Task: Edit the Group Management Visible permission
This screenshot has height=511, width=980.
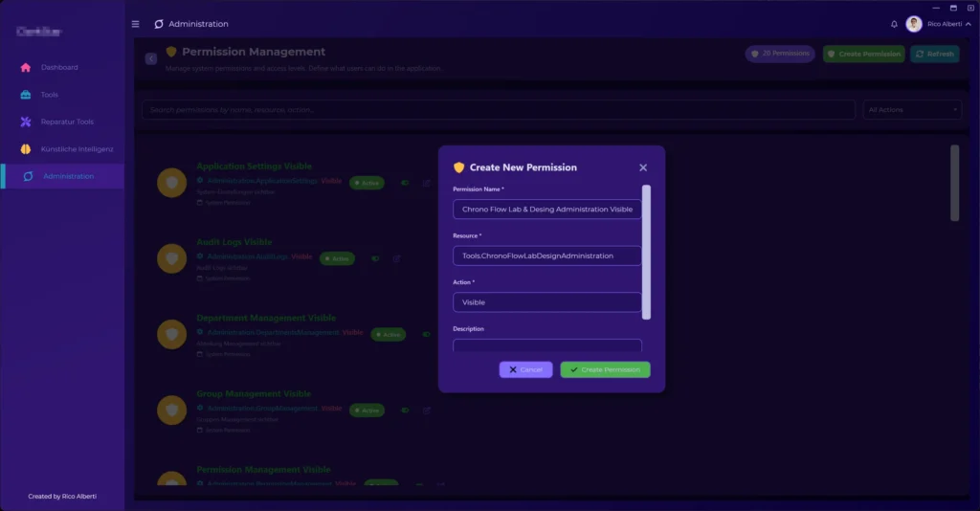Action: pos(426,411)
